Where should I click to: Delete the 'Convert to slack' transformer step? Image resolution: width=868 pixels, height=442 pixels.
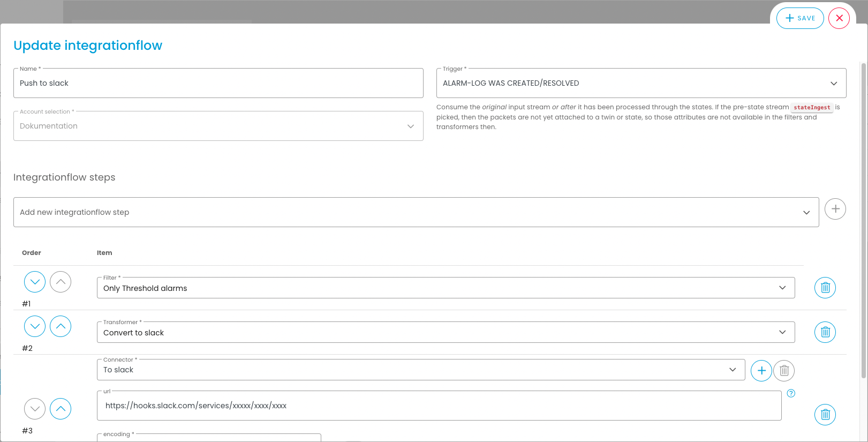[825, 332]
